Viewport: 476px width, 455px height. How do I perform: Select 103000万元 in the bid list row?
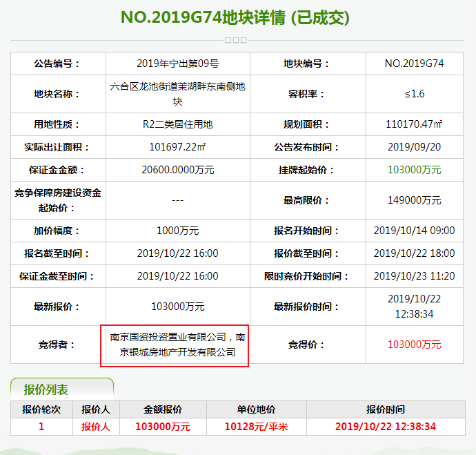tap(163, 427)
